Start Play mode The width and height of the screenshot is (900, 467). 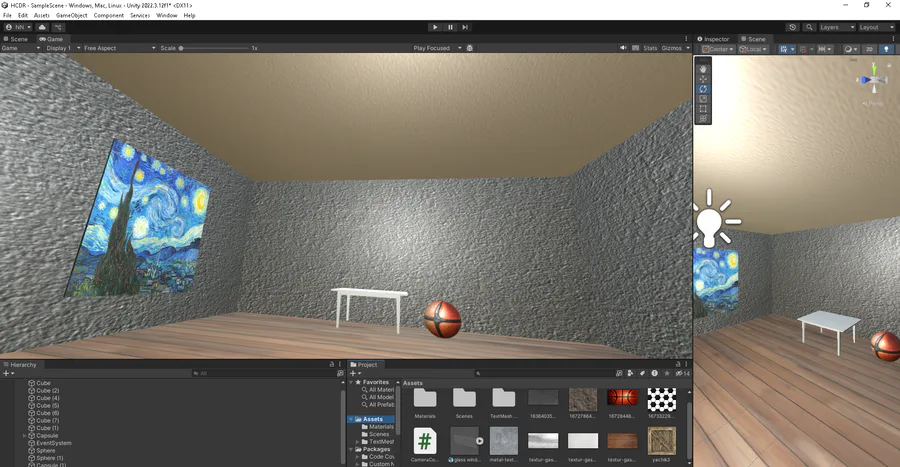435,27
